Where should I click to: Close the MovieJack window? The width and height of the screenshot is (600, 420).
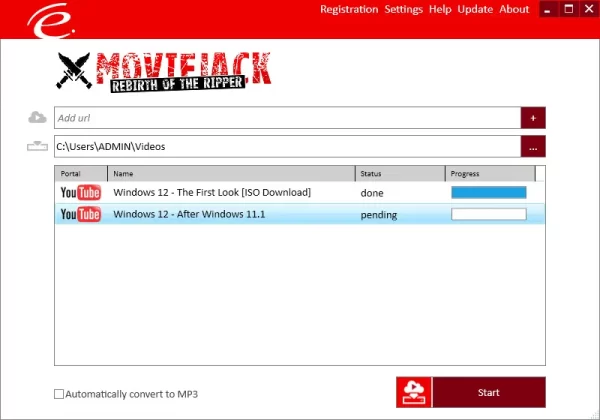[589, 9]
